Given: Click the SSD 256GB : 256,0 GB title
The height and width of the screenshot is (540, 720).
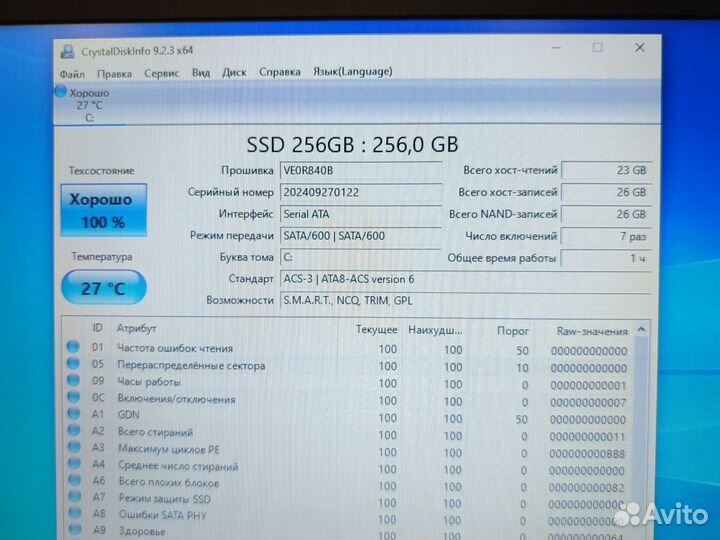Looking at the screenshot, I should [352, 144].
